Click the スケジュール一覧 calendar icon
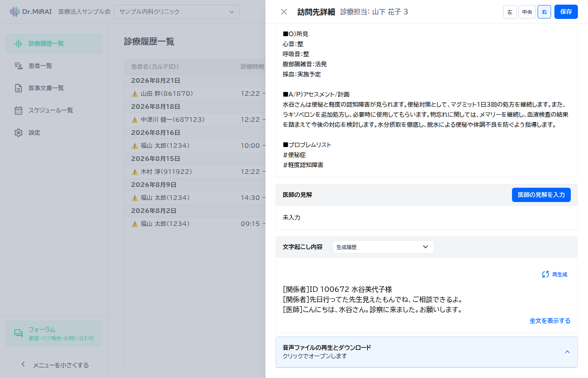 click(18, 110)
